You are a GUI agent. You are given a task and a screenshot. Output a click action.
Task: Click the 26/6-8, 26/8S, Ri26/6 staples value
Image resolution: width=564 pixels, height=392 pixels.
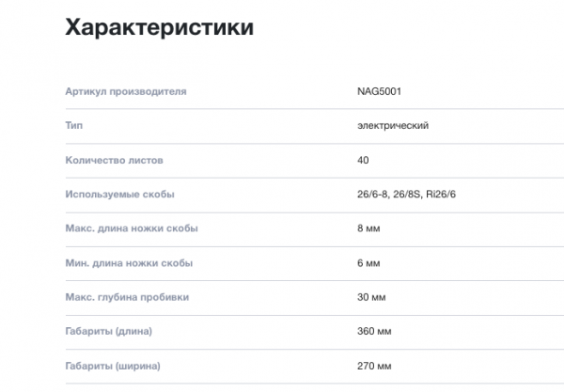click(406, 195)
